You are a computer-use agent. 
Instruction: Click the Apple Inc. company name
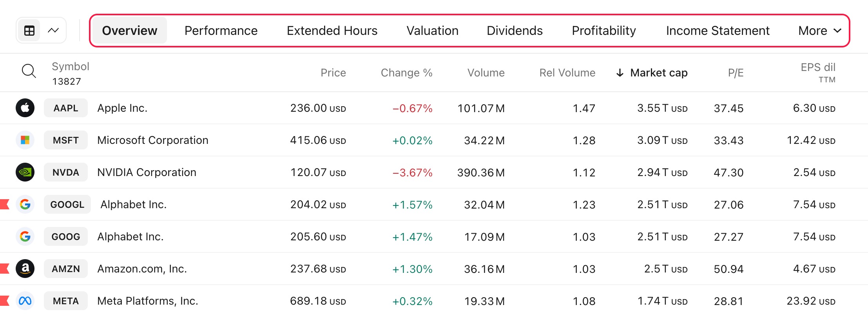click(x=122, y=108)
